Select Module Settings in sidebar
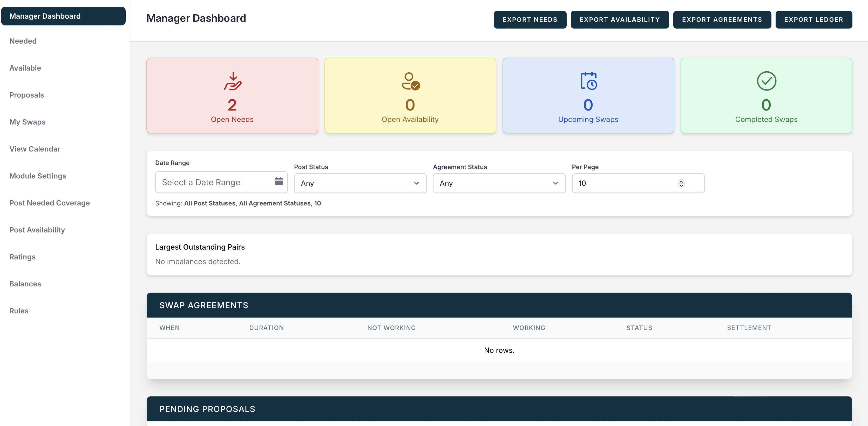Viewport: 868px width, 426px height. point(38,176)
